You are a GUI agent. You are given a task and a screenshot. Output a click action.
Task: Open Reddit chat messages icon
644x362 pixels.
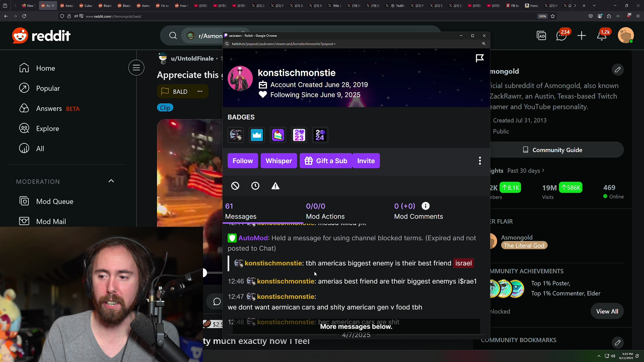[x=561, y=36]
